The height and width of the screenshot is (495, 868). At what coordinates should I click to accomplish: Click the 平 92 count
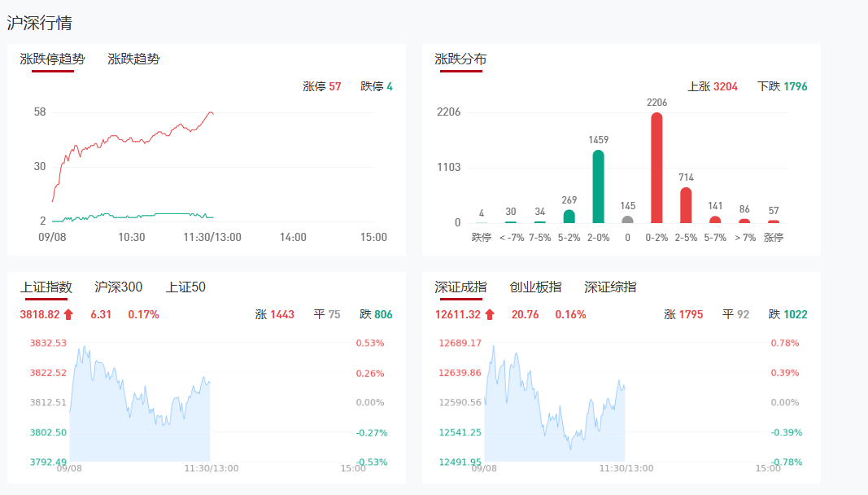(x=735, y=314)
